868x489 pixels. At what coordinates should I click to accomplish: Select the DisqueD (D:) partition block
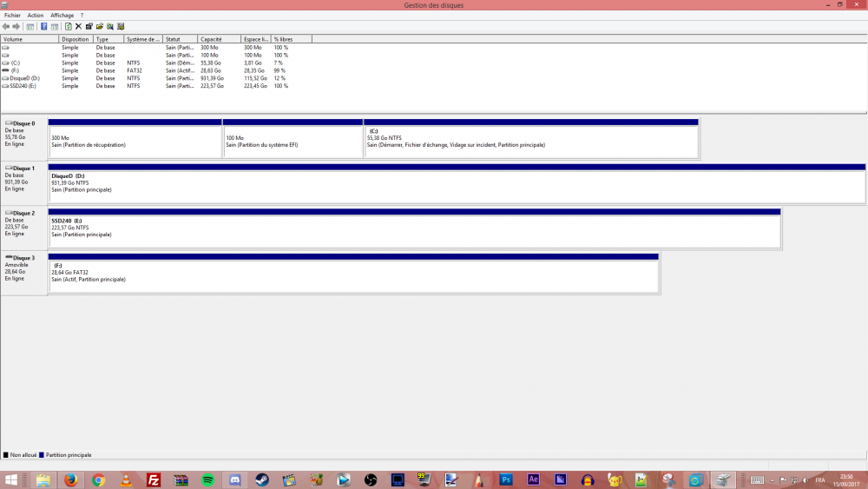coord(457,184)
